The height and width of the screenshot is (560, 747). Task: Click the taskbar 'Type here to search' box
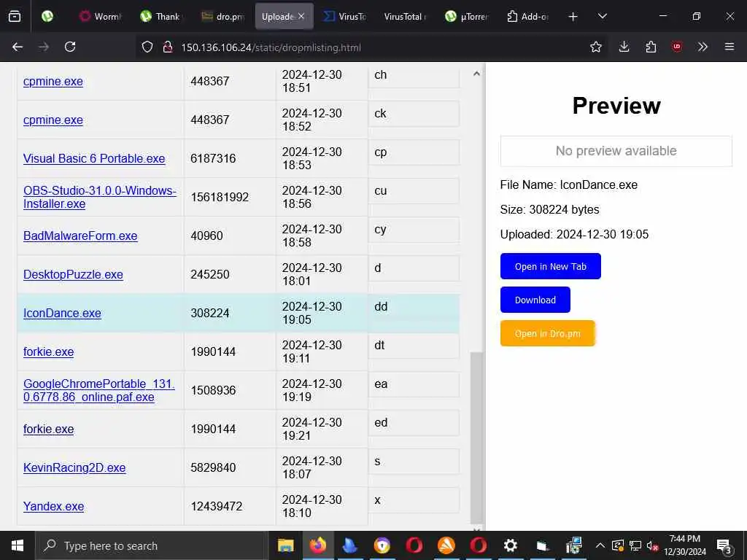152,545
